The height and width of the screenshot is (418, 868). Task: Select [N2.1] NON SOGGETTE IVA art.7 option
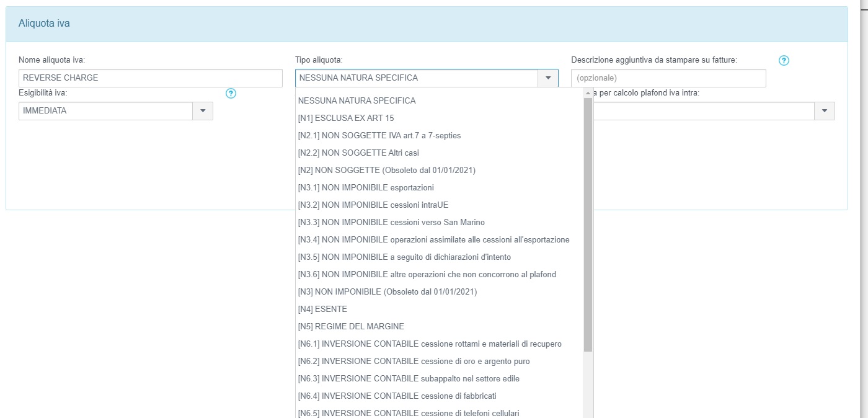(x=379, y=135)
